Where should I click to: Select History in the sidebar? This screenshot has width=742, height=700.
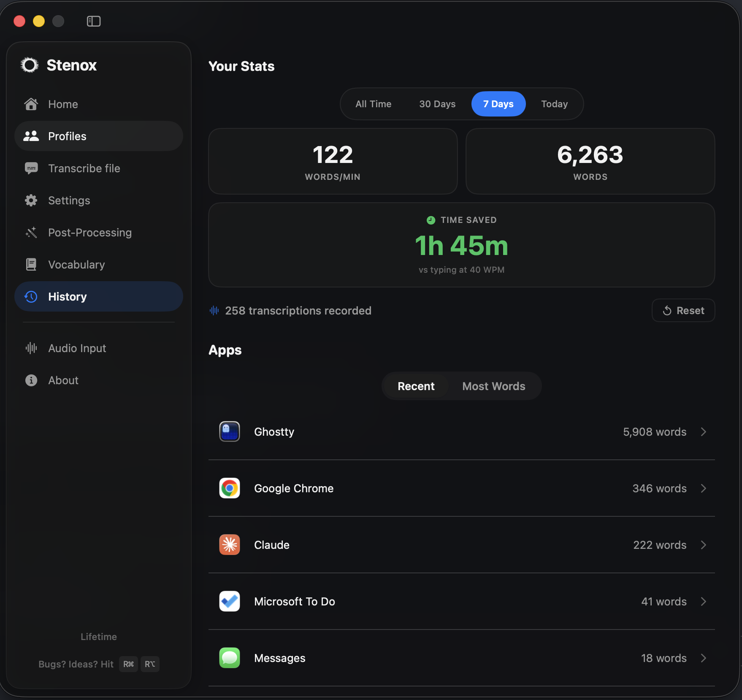tap(99, 297)
